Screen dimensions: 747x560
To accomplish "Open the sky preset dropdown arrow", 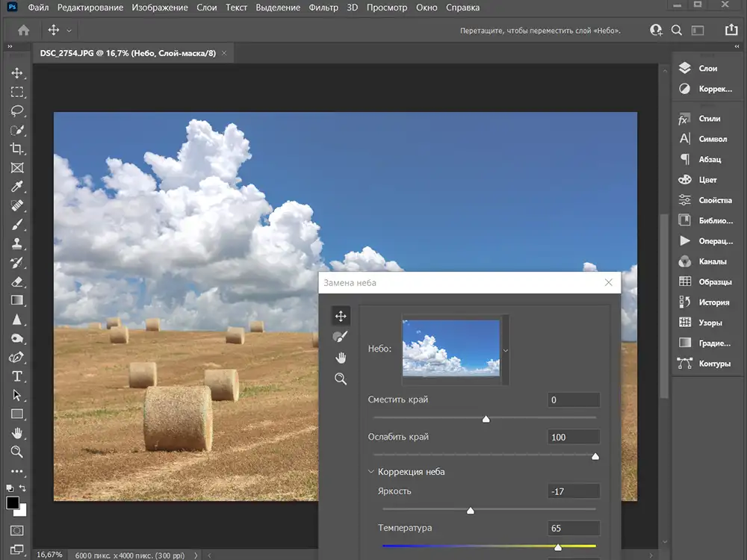I will pos(506,350).
